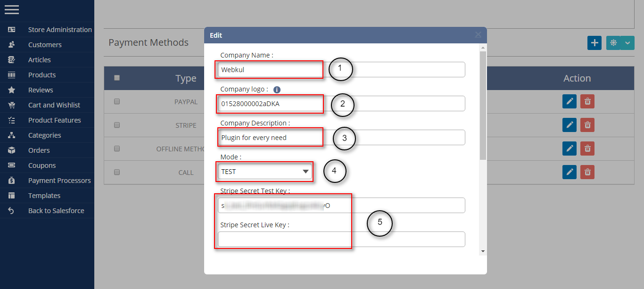Click the Company Name input field
The height and width of the screenshot is (289, 644).
[x=341, y=70]
